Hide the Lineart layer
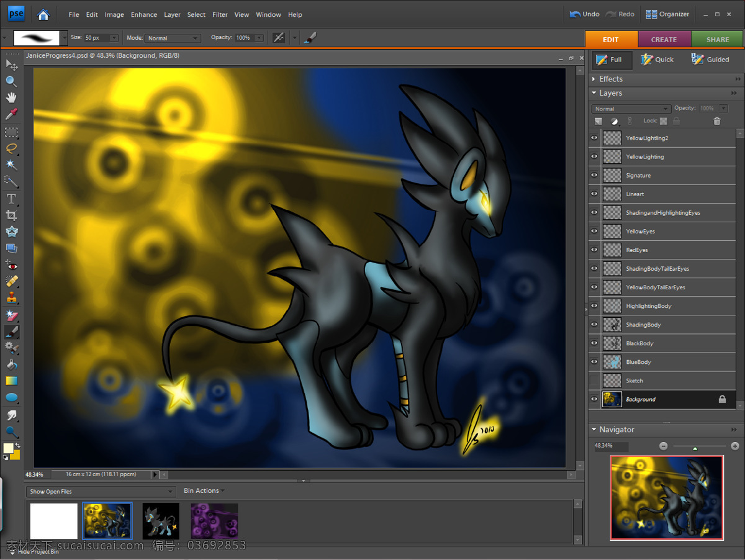 [x=594, y=194]
